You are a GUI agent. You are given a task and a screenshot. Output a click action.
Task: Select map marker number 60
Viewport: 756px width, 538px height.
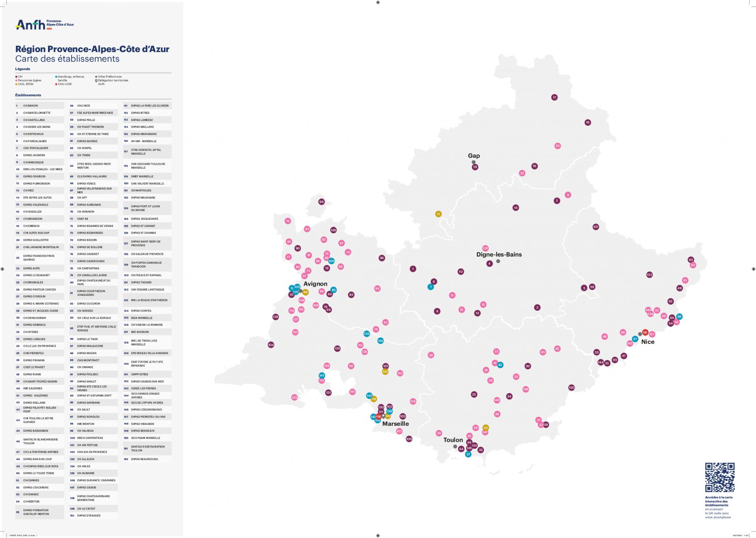(596, 227)
